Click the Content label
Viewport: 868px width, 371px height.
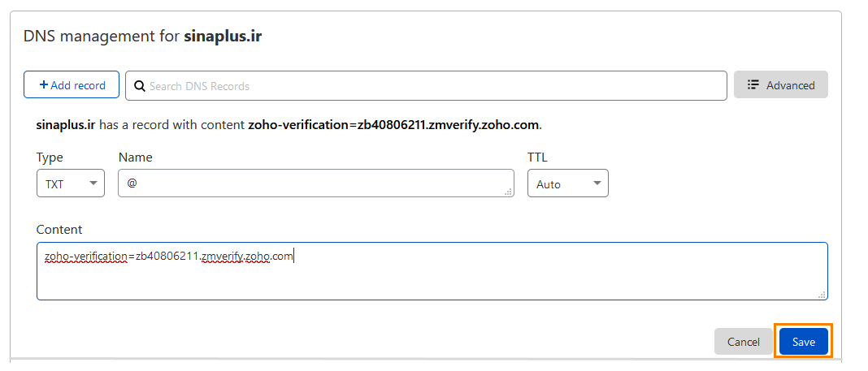pos(59,230)
